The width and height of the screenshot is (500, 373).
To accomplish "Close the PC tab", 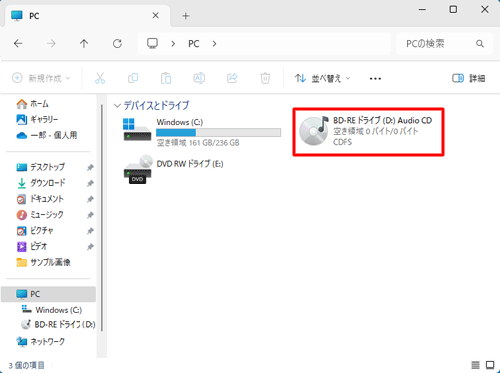I will [x=155, y=15].
